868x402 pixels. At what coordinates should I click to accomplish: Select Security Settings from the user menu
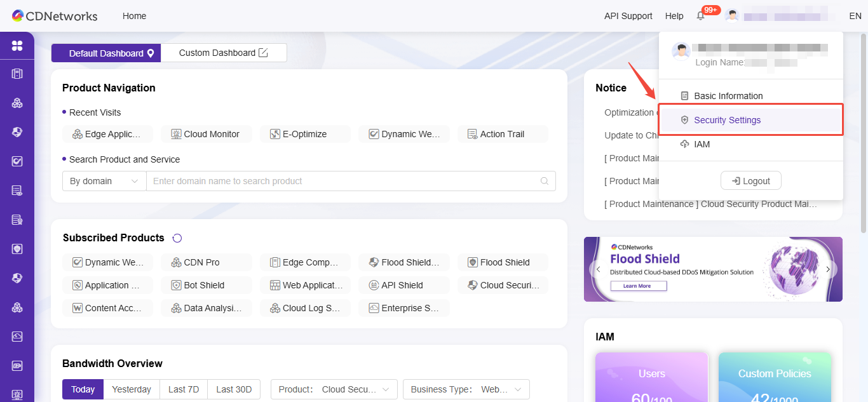point(727,120)
